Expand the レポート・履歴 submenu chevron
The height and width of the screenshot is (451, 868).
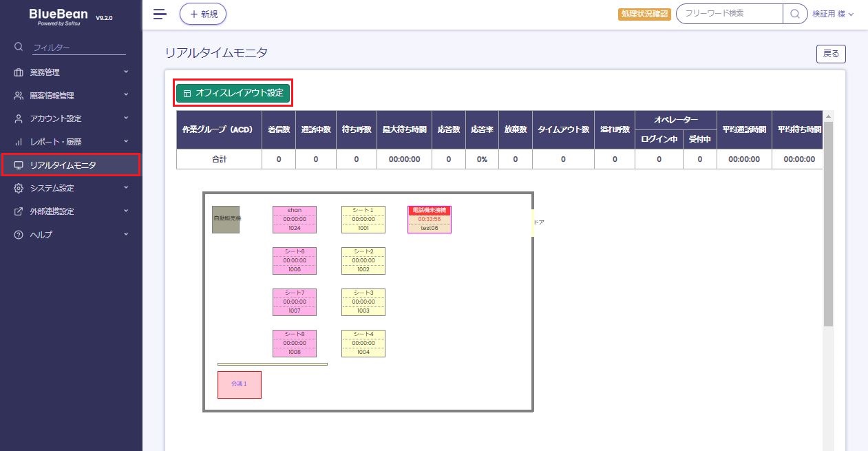coord(126,141)
